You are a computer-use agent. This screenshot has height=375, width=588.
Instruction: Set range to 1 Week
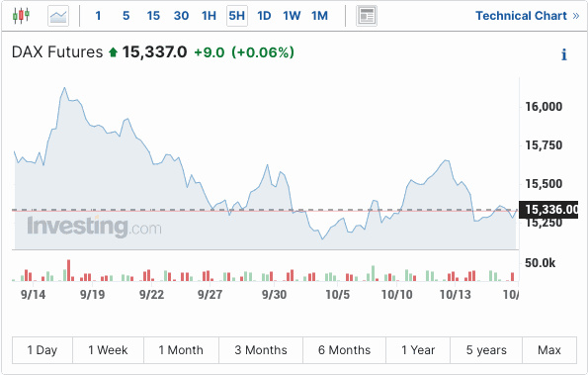pyautogui.click(x=108, y=350)
